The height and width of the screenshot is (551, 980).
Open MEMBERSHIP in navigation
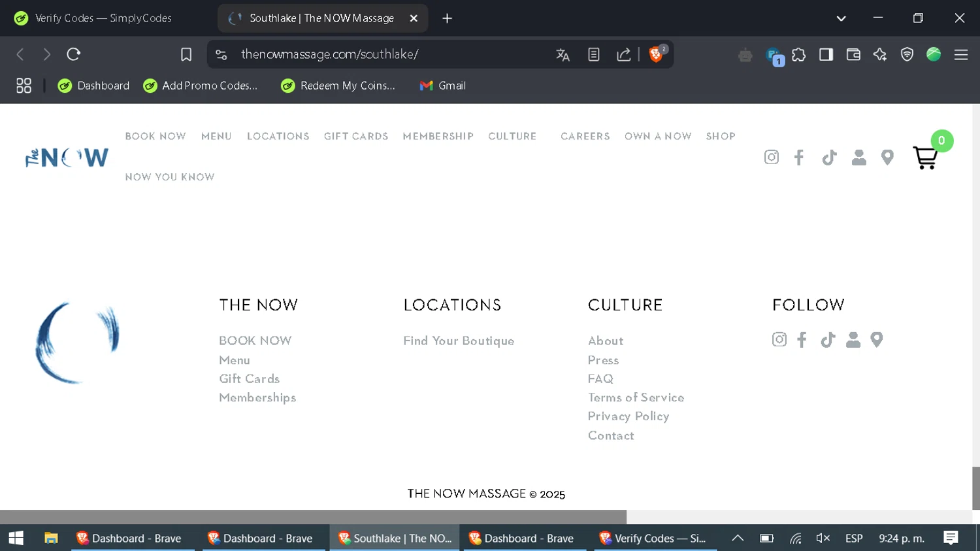tap(438, 136)
